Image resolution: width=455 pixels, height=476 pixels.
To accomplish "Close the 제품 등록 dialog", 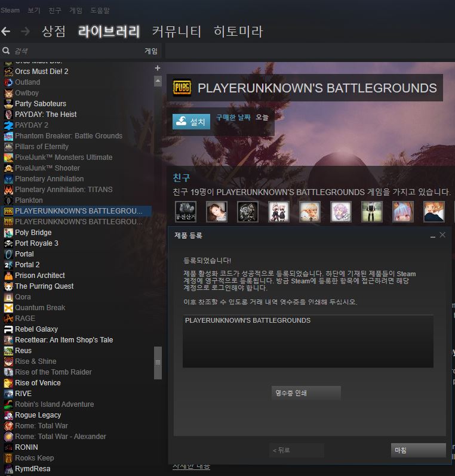I will pyautogui.click(x=442, y=235).
